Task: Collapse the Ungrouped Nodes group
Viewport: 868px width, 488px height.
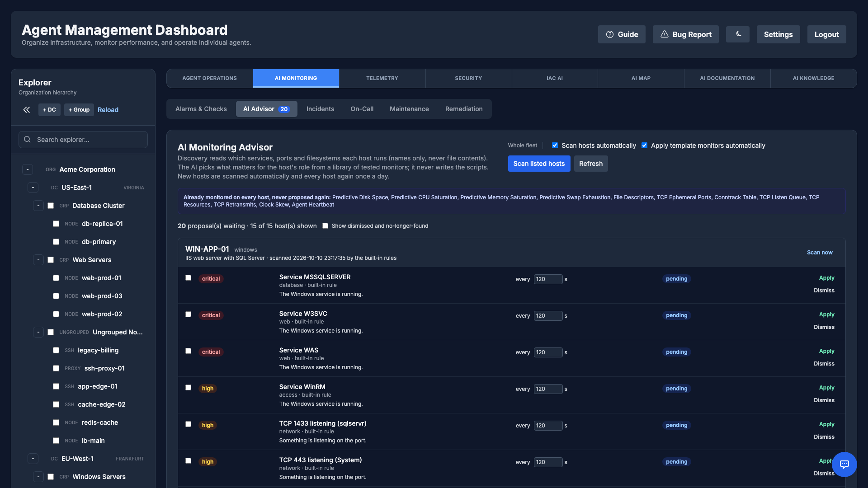Action: [x=38, y=332]
